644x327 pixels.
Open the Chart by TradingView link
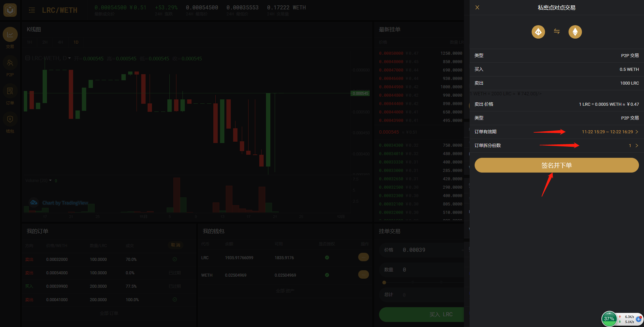pos(65,203)
